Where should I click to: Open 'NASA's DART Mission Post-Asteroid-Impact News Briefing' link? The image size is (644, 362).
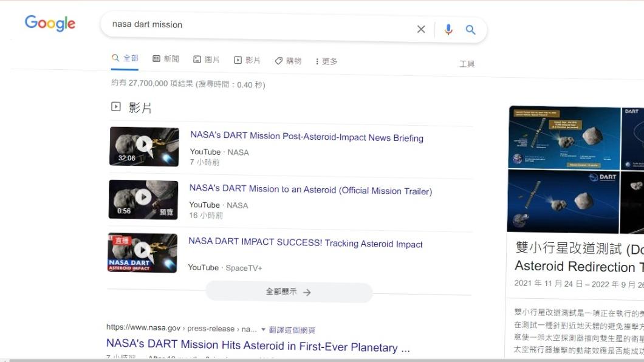pyautogui.click(x=307, y=137)
